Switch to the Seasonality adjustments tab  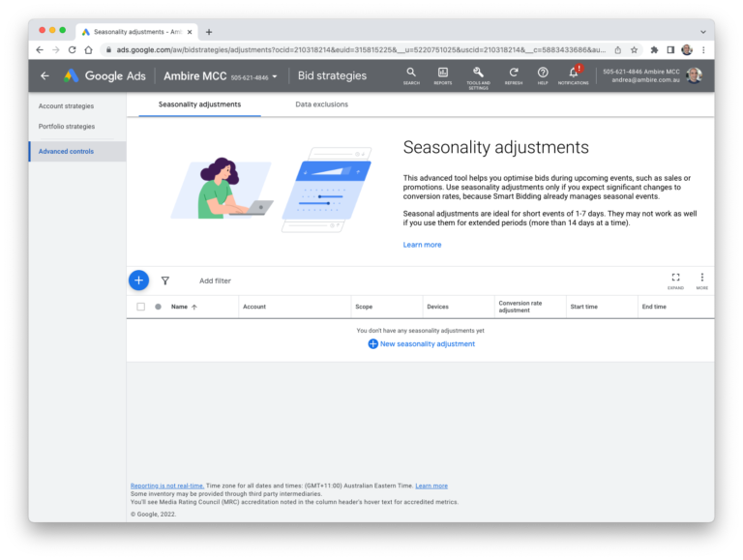pyautogui.click(x=199, y=104)
